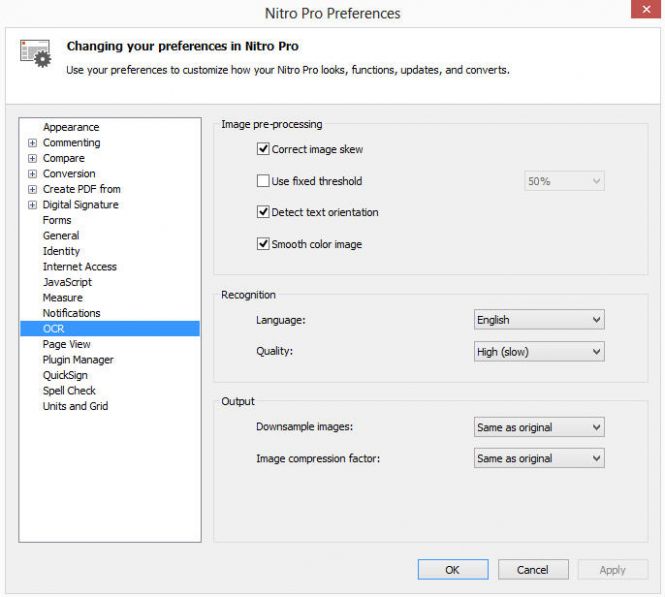Disable Smooth color image option

click(x=263, y=243)
